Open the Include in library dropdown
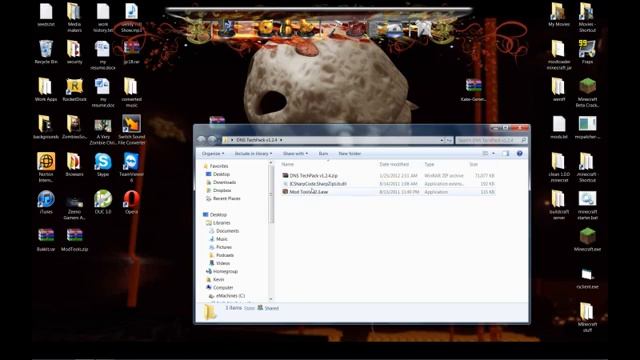 [x=253, y=153]
